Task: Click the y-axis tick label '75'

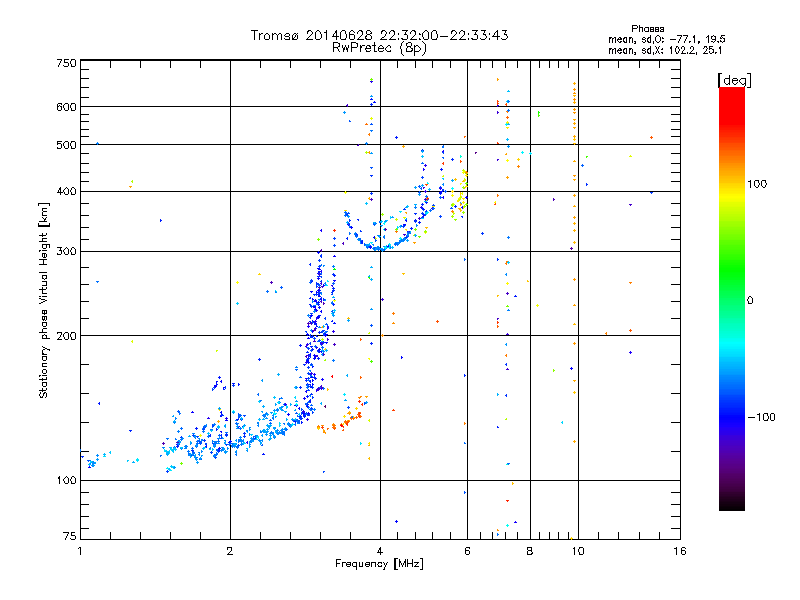Action: [x=70, y=536]
